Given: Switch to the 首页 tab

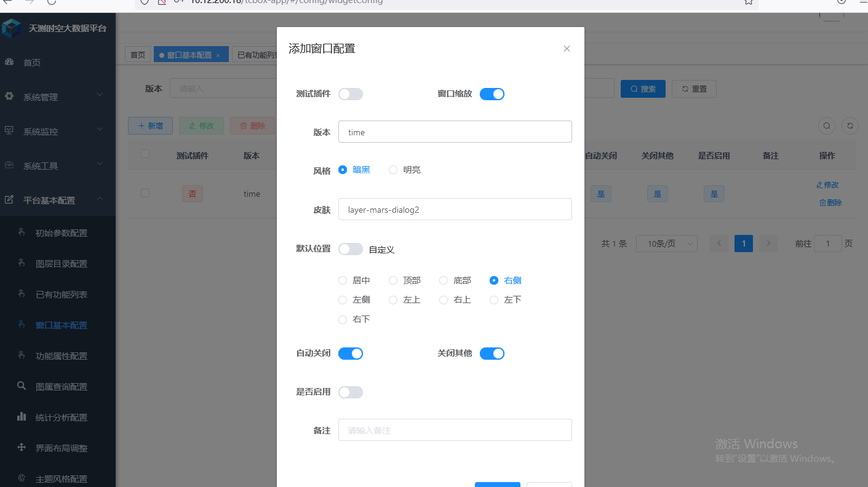Looking at the screenshot, I should pos(137,54).
